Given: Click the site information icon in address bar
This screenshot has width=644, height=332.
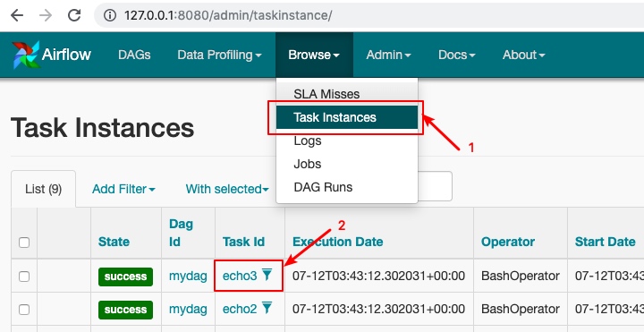Looking at the screenshot, I should [x=110, y=15].
